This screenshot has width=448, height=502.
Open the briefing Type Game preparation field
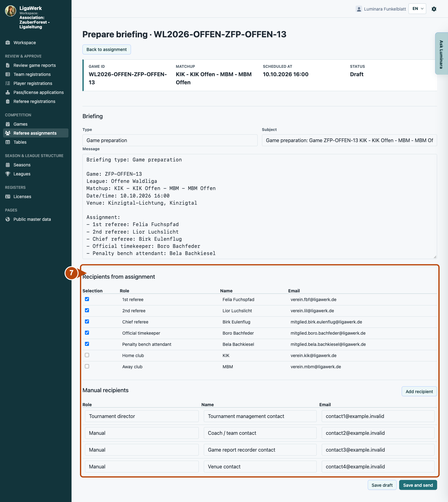[x=170, y=140]
